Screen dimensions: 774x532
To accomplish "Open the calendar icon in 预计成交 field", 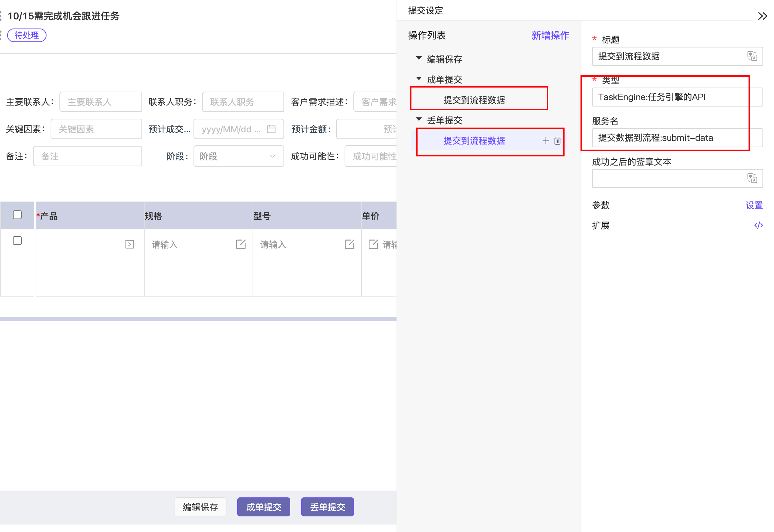I will (271, 129).
